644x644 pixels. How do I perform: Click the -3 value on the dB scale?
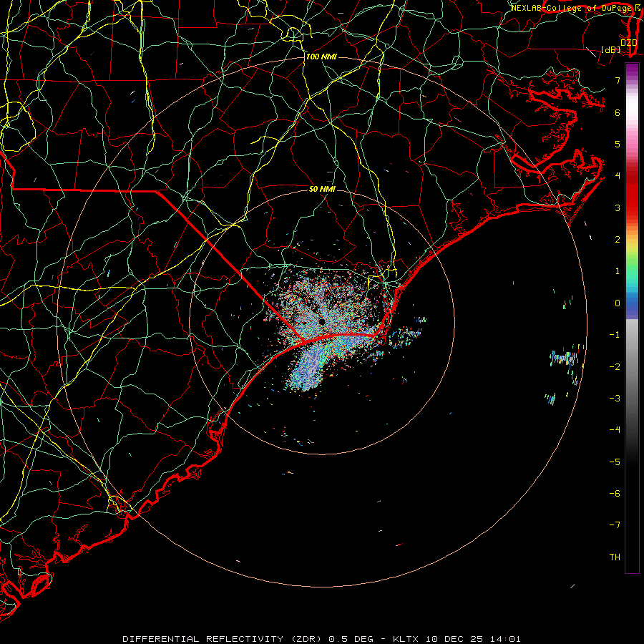[615, 399]
